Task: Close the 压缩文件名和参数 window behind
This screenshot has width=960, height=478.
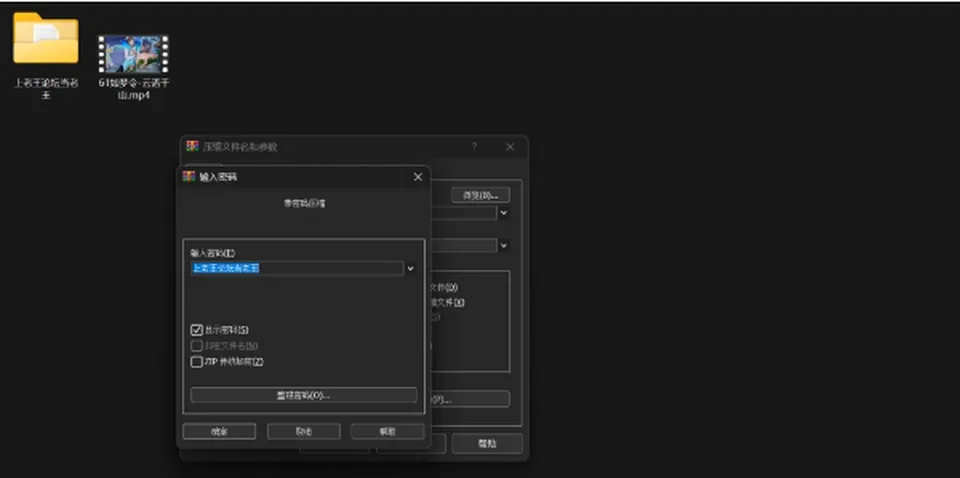Action: click(510, 147)
